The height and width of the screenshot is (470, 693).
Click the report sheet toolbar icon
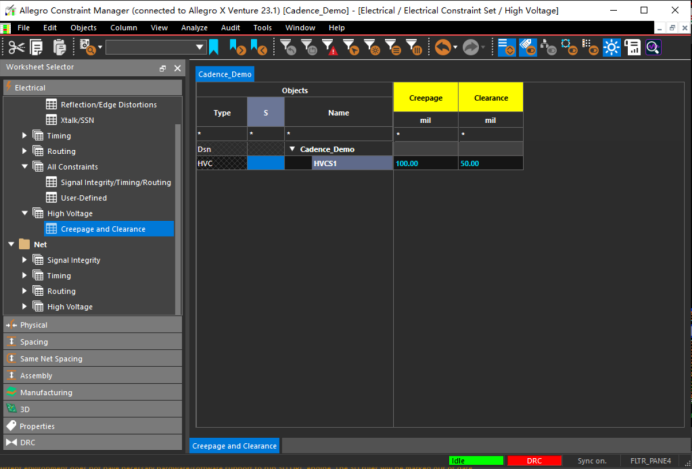[x=632, y=47]
